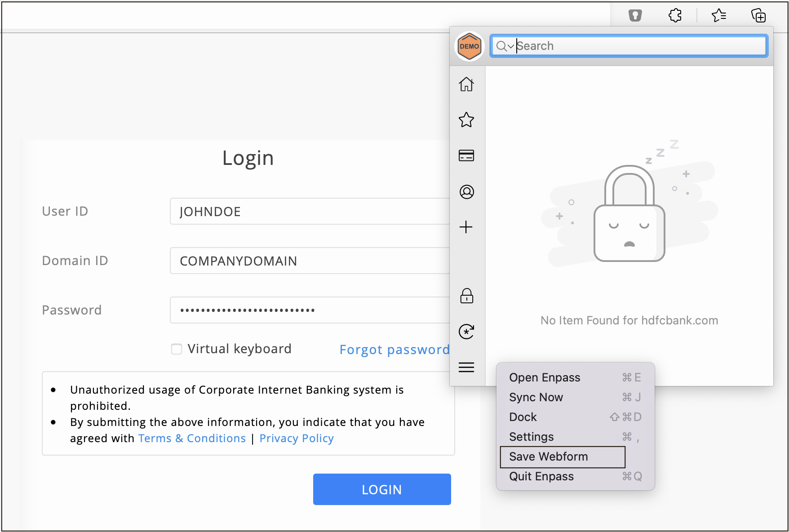Click the Enpass extension icon in toolbar
The image size is (789, 532).
point(635,16)
